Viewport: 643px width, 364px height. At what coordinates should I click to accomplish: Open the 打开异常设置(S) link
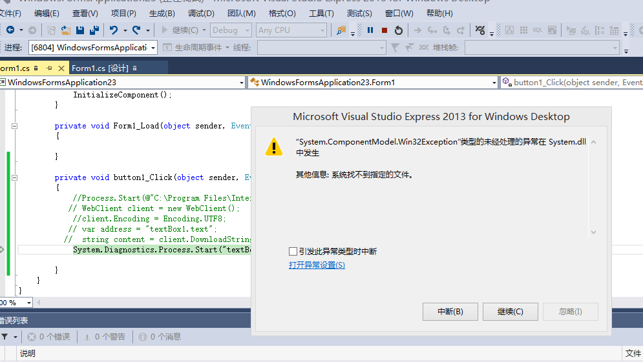[x=317, y=265]
